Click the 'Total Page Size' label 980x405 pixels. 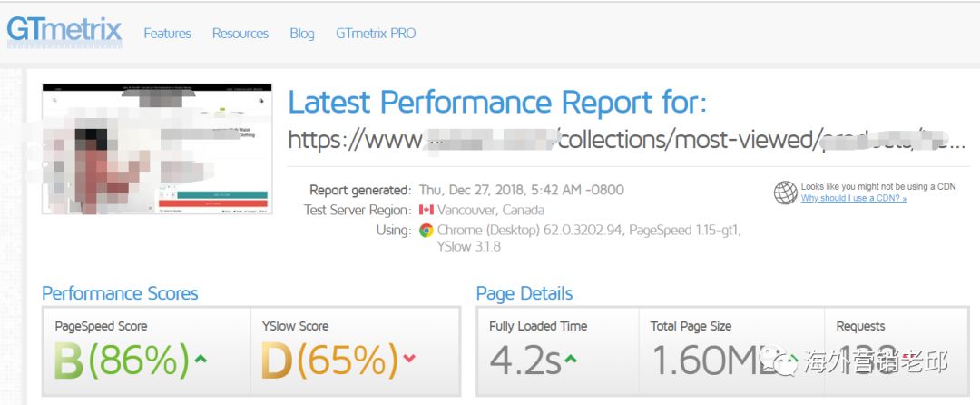pos(691,326)
